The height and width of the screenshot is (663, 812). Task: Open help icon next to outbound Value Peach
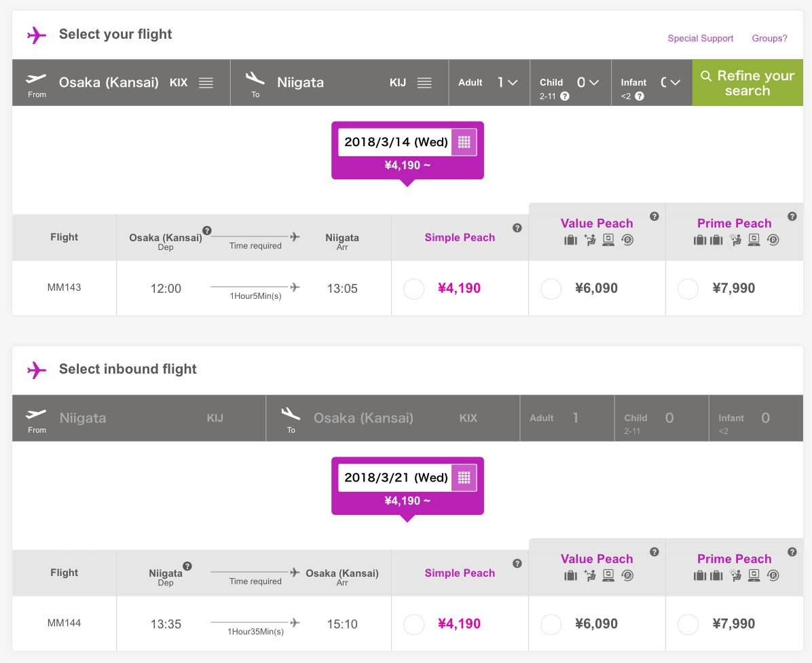(x=654, y=217)
